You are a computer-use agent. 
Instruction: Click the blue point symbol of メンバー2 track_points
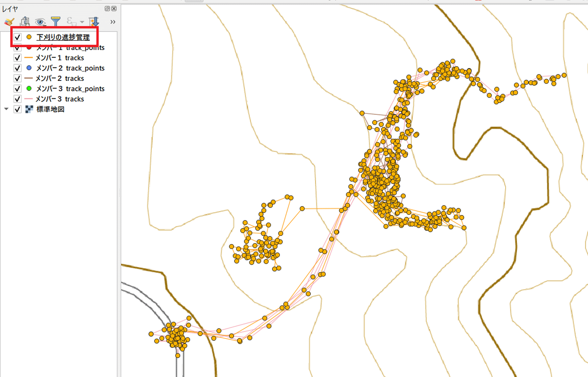pos(29,68)
